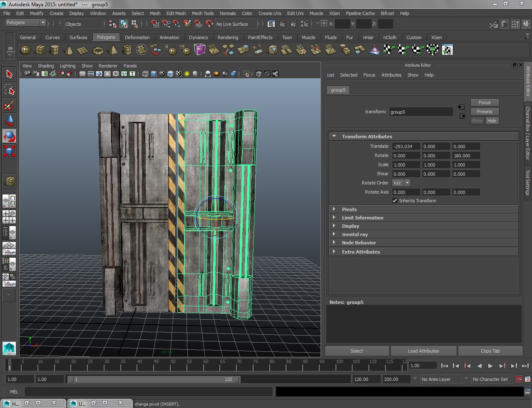532x408 pixels.
Task: Expand the mental ray attributes section
Action: 355,234
